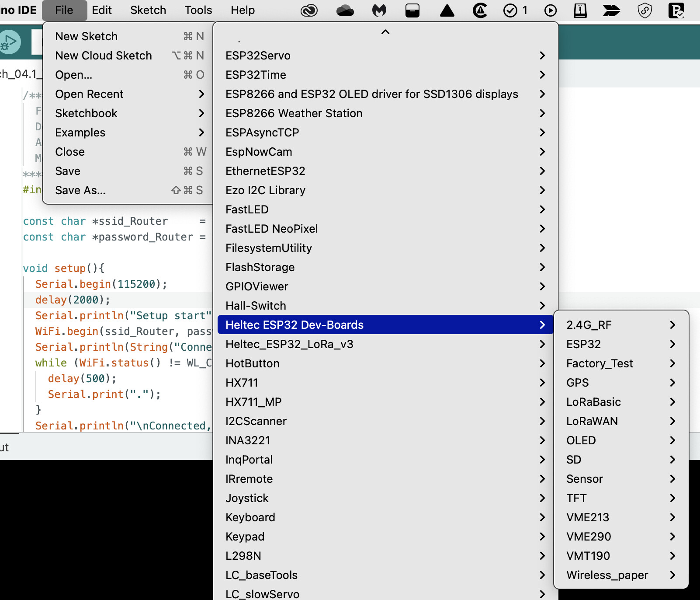Open OneDrive from the menu bar
The image size is (700, 600).
[345, 10]
